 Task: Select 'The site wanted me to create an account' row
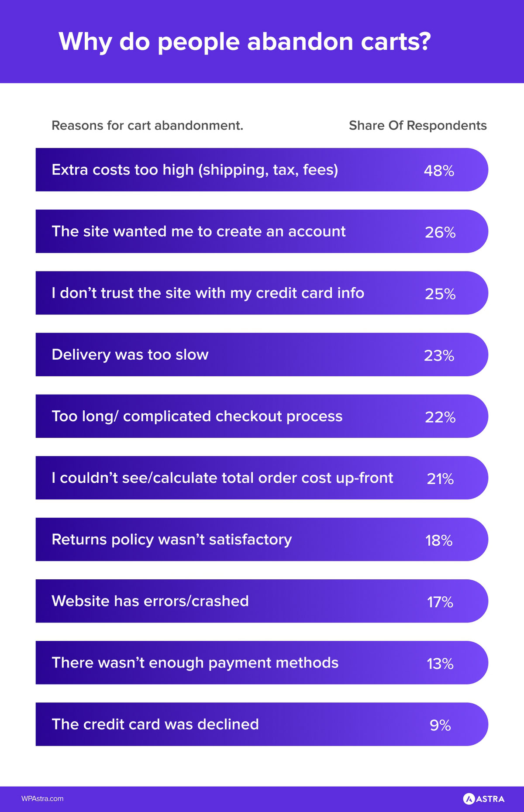coord(262,231)
